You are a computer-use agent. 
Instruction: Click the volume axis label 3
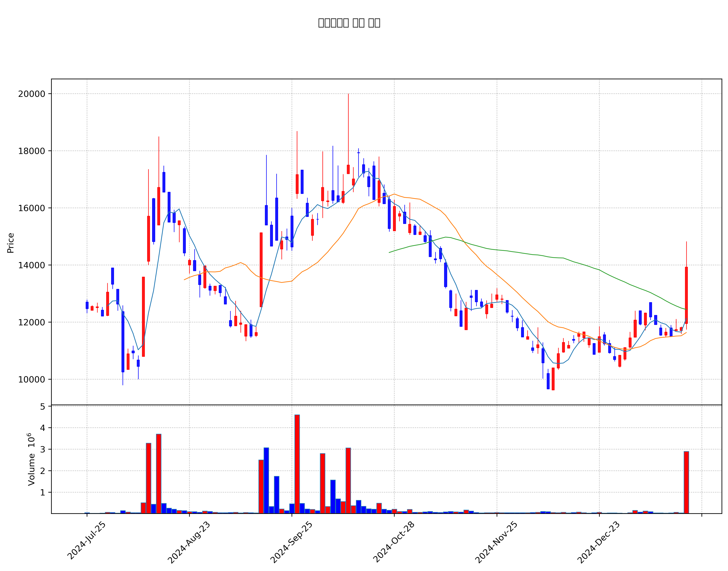click(x=43, y=450)
